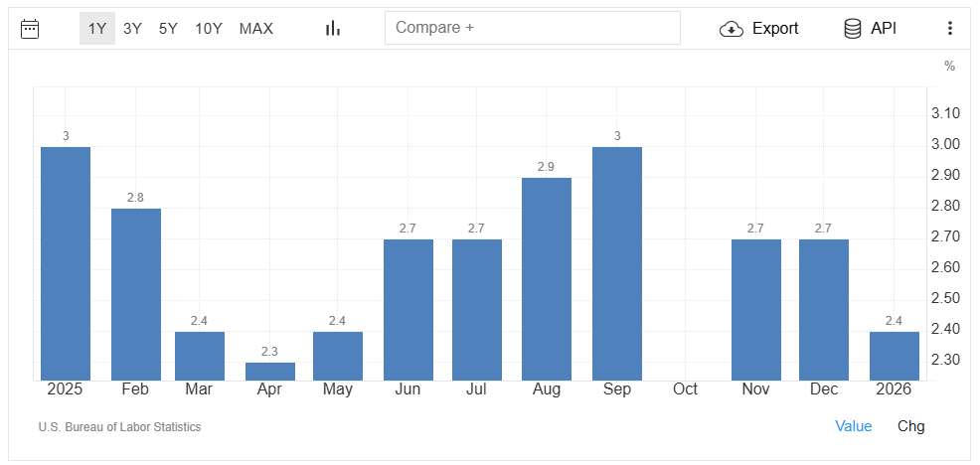The width and height of the screenshot is (980, 465).
Task: Switch to the 3Y time range
Action: tap(132, 28)
